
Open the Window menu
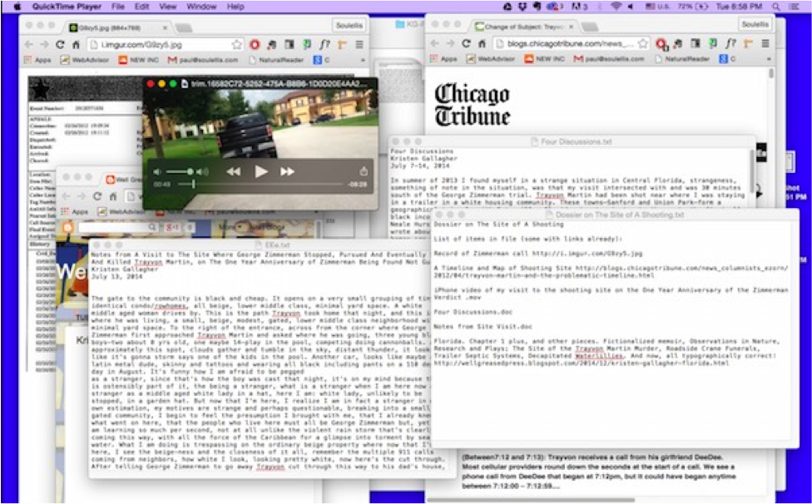(x=201, y=7)
